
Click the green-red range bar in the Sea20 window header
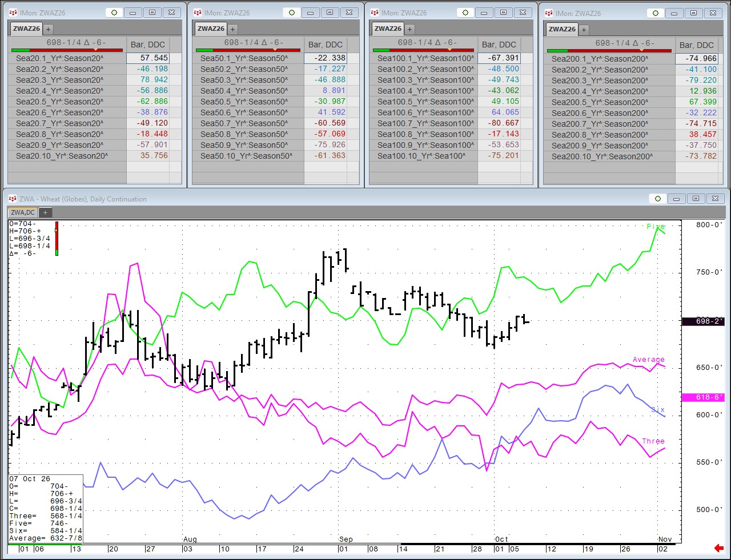pyautogui.click(x=67, y=50)
